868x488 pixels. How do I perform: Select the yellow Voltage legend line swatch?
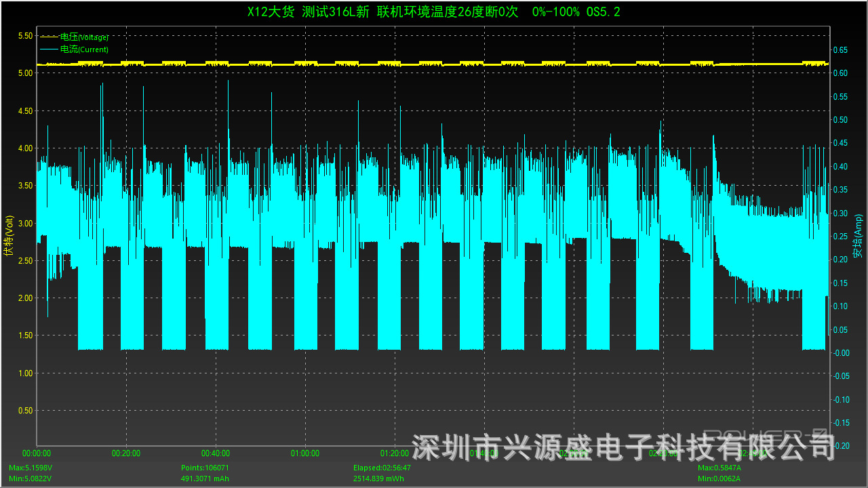tap(50, 37)
